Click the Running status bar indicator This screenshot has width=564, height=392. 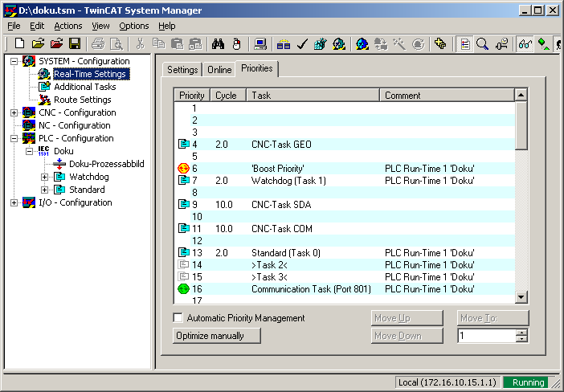pyautogui.click(x=528, y=382)
